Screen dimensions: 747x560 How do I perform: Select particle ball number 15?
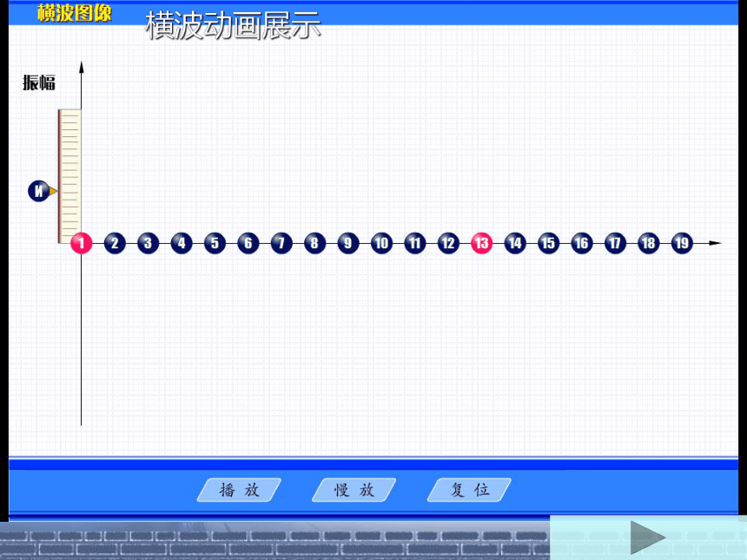[548, 243]
